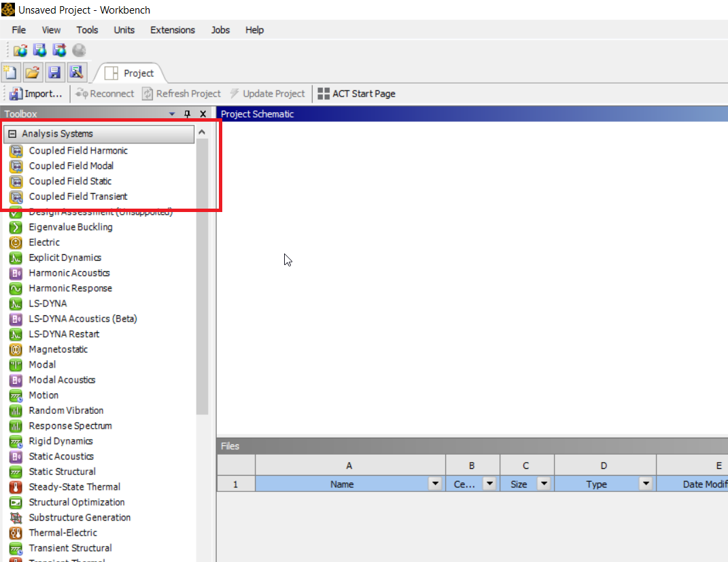Select LS-DYNA Restart entry
Viewport: 728px width, 562px height.
click(x=64, y=334)
